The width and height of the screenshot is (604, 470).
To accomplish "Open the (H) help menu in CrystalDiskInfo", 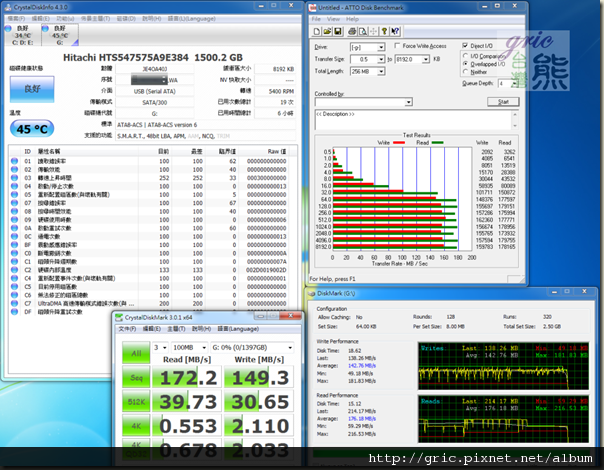I will tap(151, 18).
